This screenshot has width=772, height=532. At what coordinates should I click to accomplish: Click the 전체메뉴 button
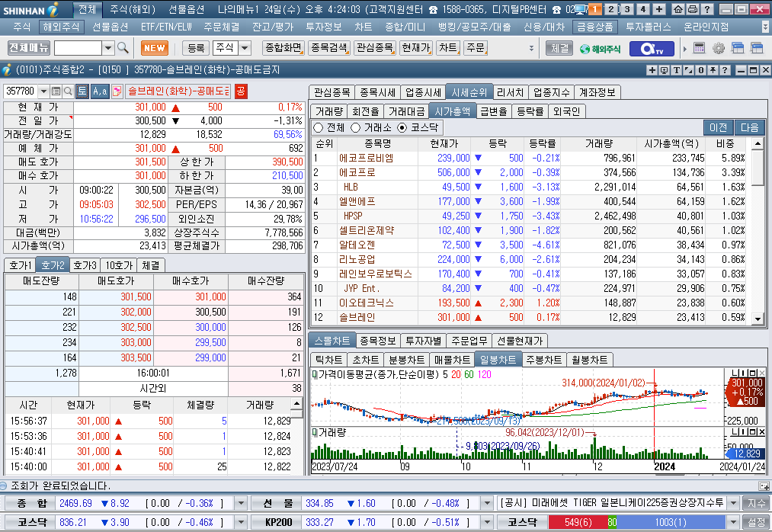(28, 48)
